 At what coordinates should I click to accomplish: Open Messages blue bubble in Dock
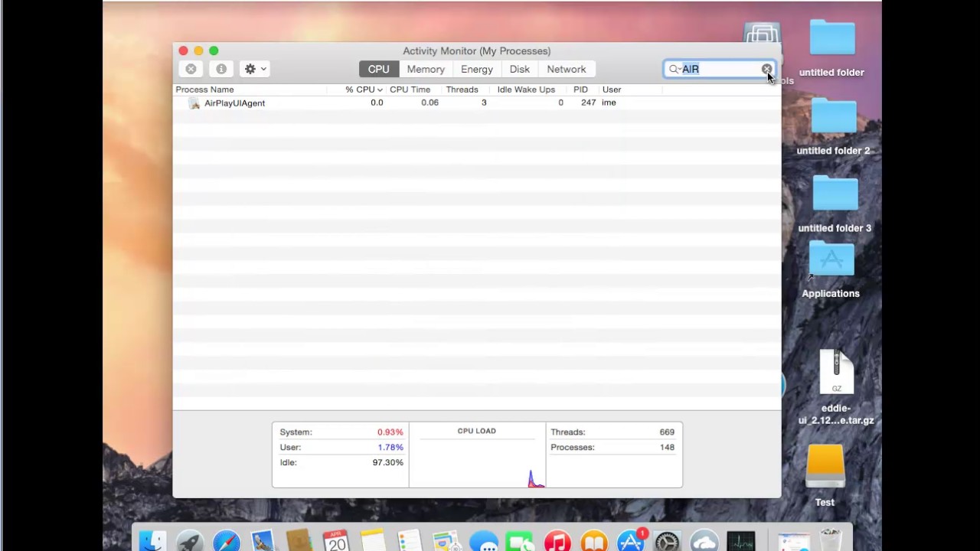pos(484,541)
